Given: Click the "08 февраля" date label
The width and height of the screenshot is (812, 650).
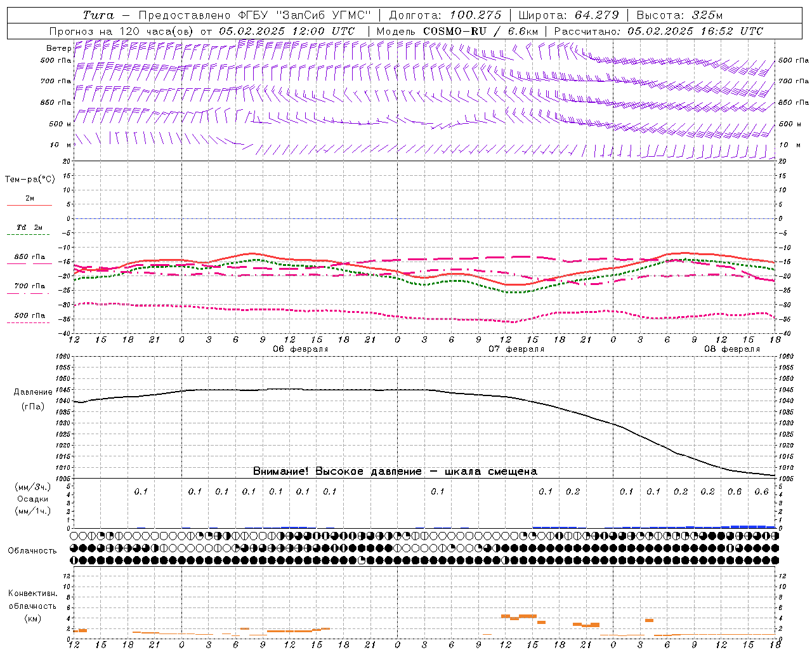Looking at the screenshot, I should [x=732, y=349].
